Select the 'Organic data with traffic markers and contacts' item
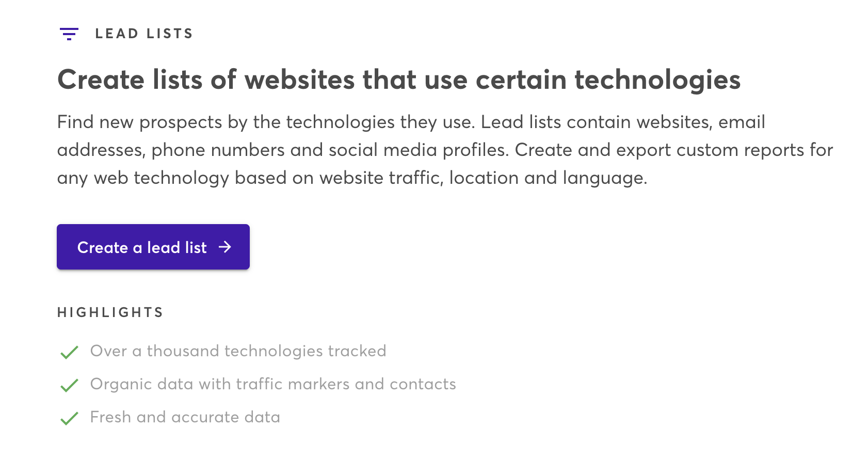Image resolution: width=868 pixels, height=474 pixels. pos(273,384)
